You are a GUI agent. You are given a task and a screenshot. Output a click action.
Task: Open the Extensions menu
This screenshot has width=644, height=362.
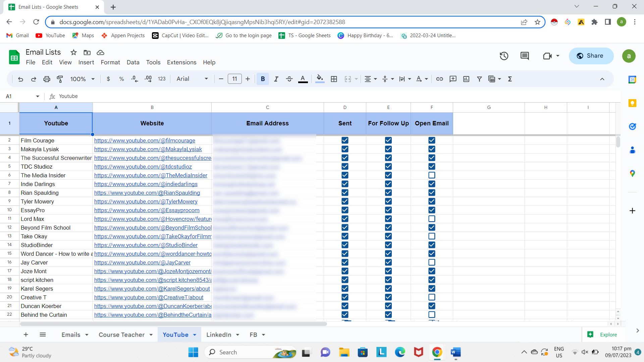[181, 62]
